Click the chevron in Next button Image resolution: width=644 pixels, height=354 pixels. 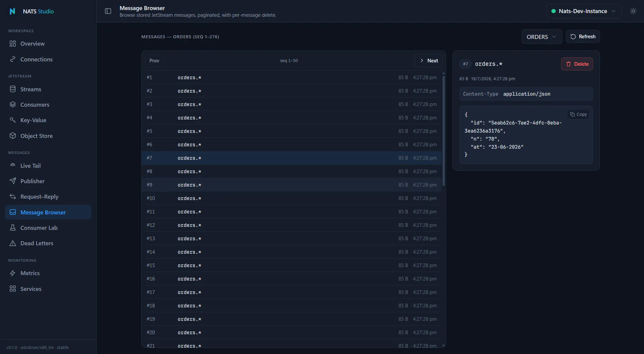[422, 60]
